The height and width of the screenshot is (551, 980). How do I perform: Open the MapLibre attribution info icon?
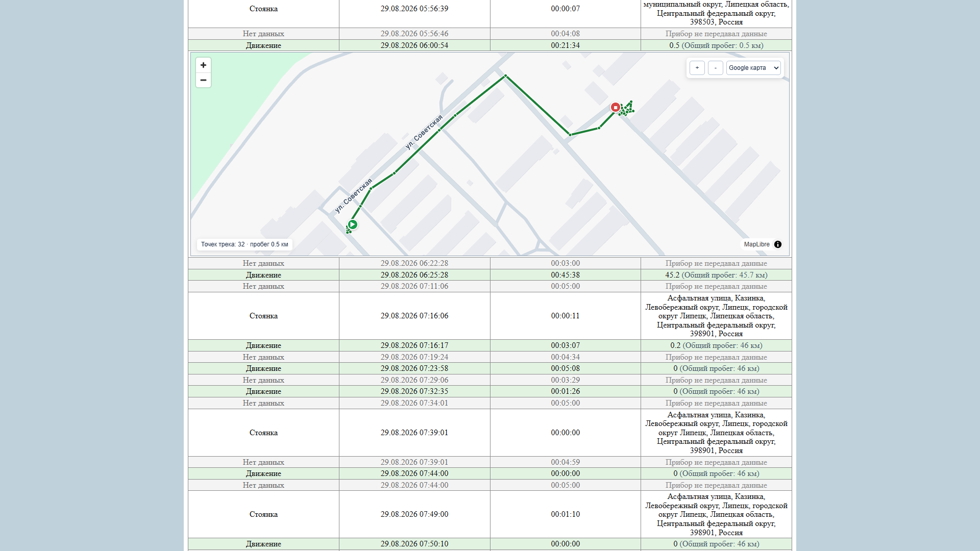778,244
